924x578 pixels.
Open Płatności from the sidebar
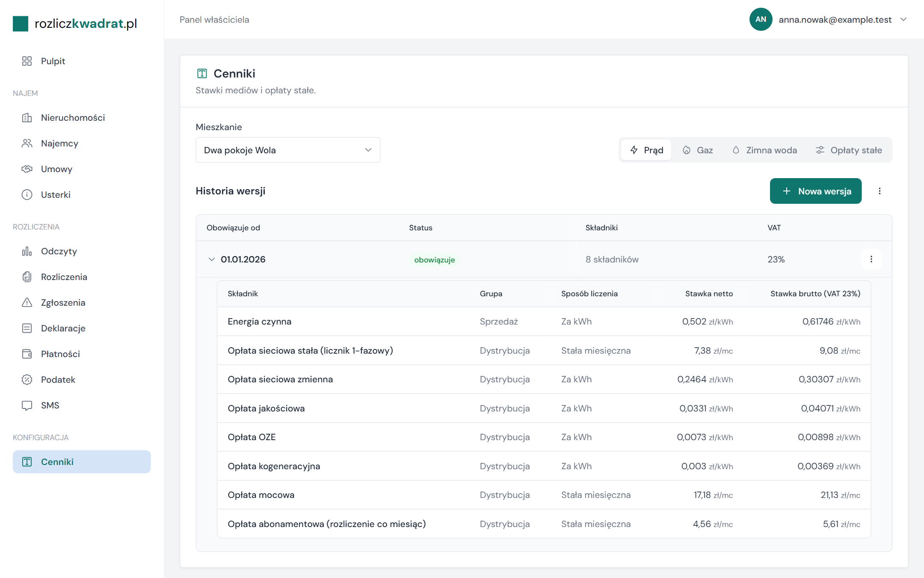point(82,354)
